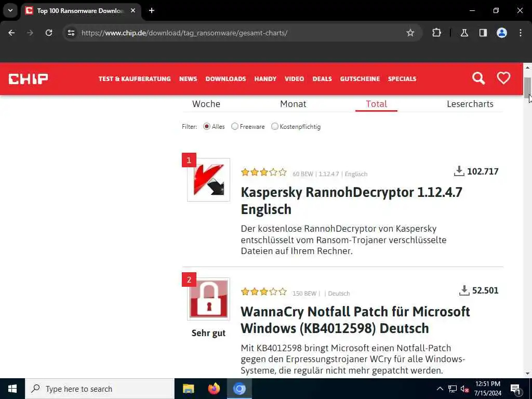Open Kaspersky RannohDecryptor 1.12.4.7 title link

coord(352,201)
